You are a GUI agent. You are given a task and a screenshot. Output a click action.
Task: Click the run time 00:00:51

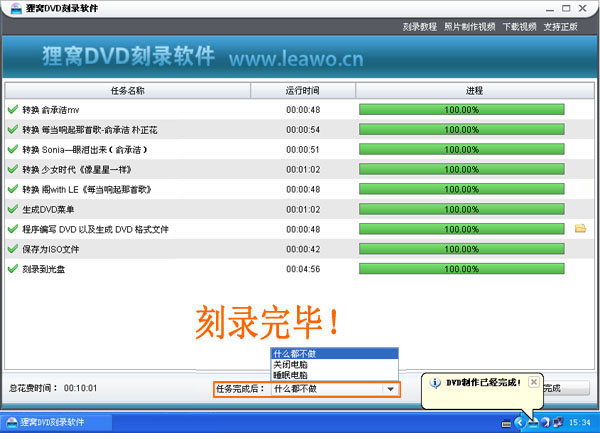coord(303,150)
